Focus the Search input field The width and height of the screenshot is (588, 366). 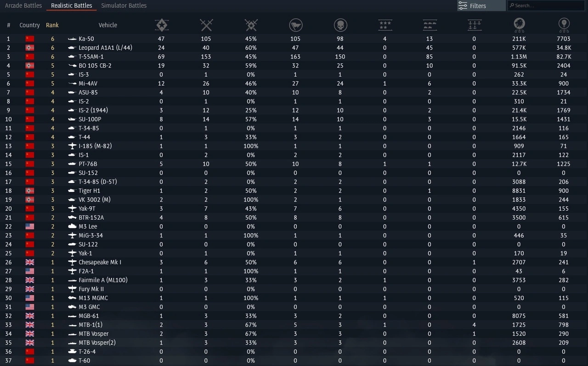(546, 6)
